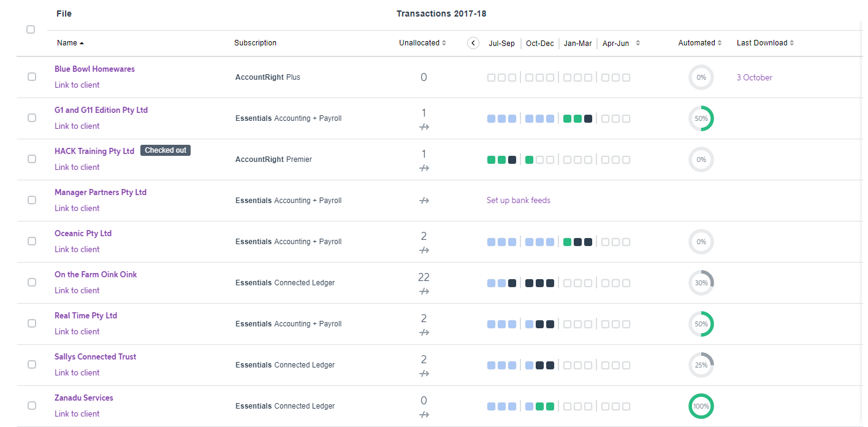Click the 30% automated ring for On the Farm
This screenshot has height=427, width=868.
[x=701, y=283]
